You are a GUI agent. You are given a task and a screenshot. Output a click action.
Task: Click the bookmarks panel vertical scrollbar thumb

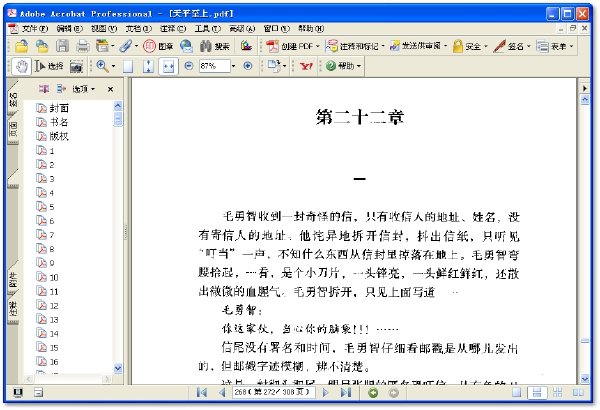click(118, 118)
